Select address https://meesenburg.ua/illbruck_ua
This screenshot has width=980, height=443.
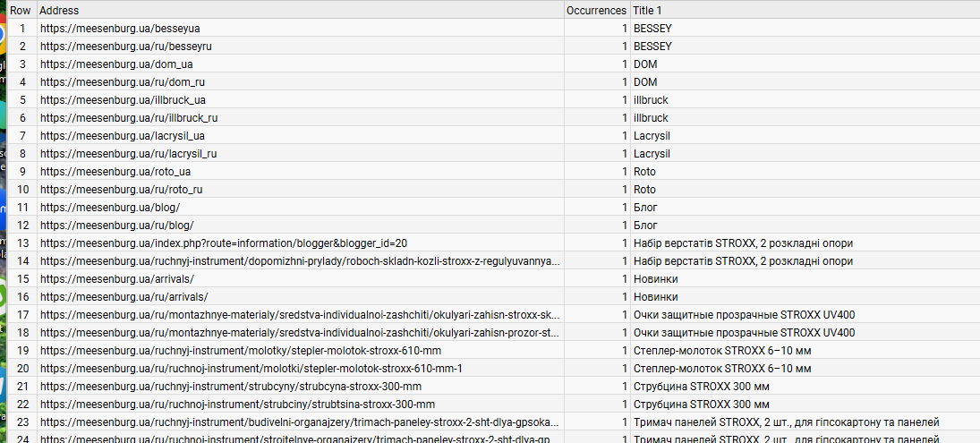123,100
